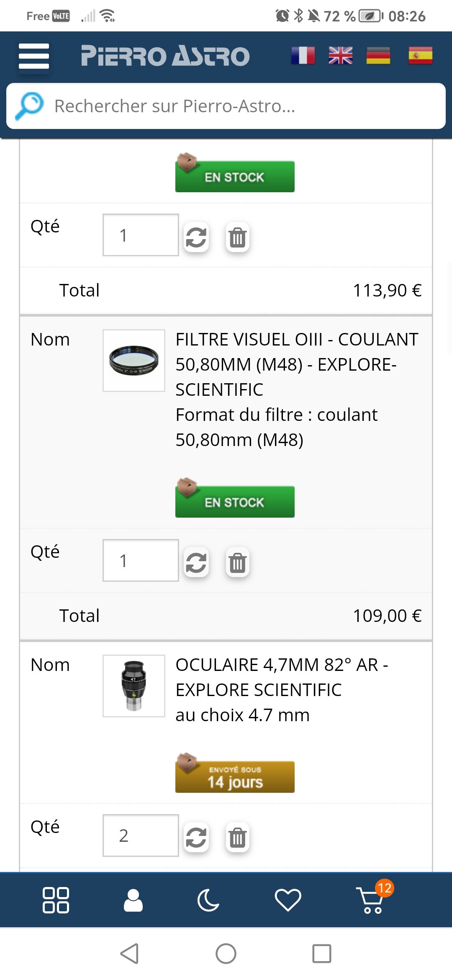Screen dimensions: 452x980
Task: Select the Spanish flag language
Action: click(x=420, y=56)
